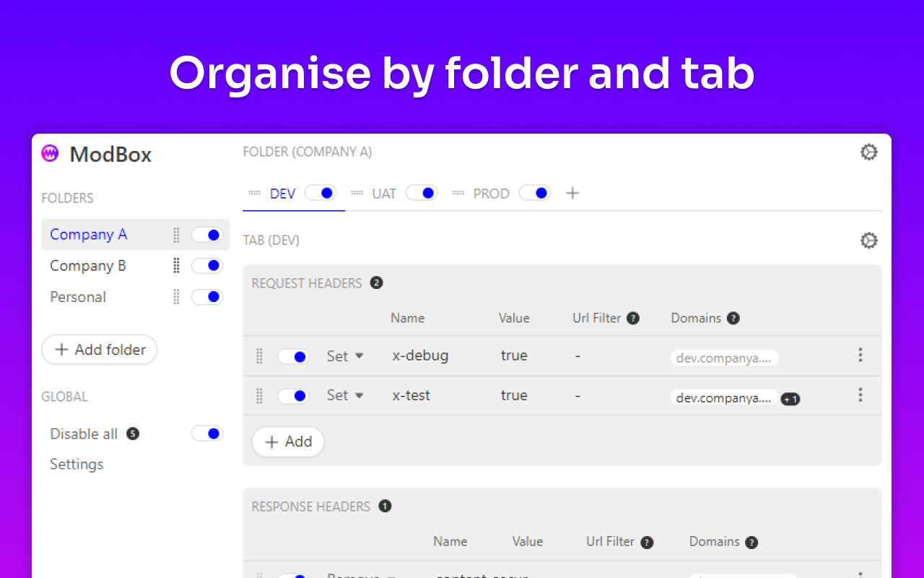Click the dev.companya domain chip on x-debug
Image resolution: width=924 pixels, height=578 pixels.
tap(724, 357)
